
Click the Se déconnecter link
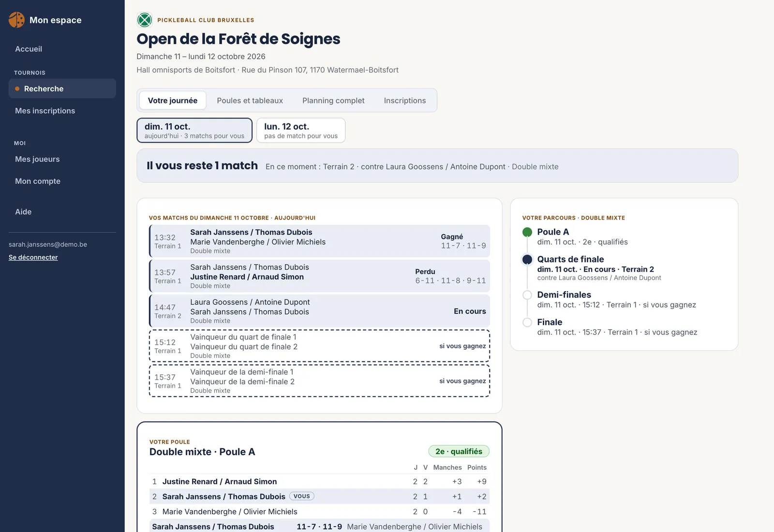(33, 257)
